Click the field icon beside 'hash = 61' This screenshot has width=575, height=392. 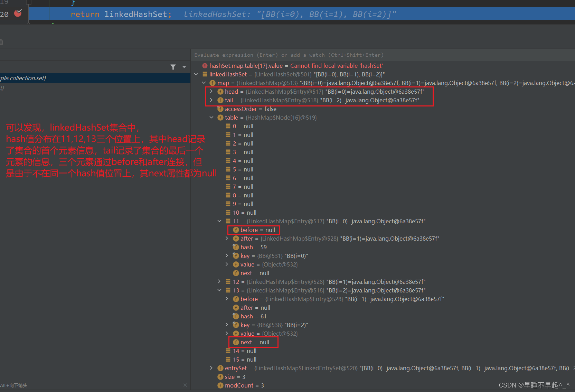click(236, 316)
